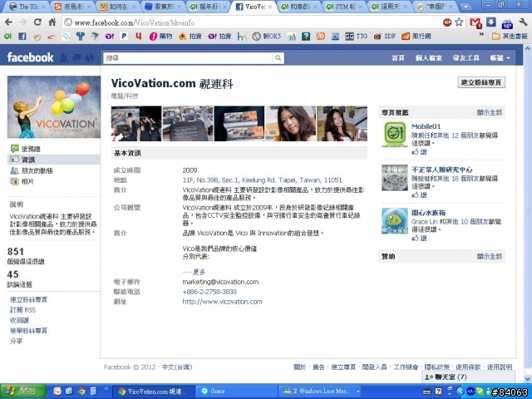Open the chat room bar

click(468, 377)
